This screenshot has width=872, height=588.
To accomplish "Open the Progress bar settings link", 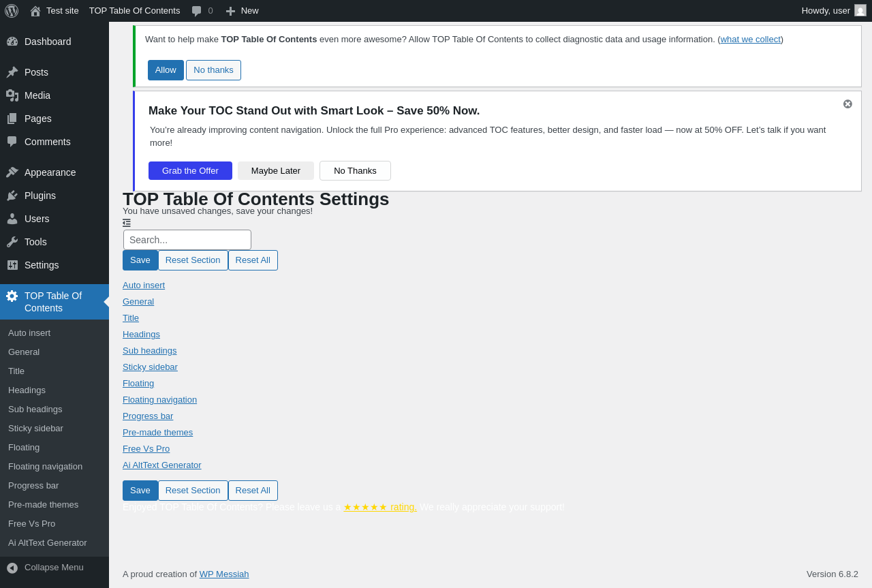I will [x=148, y=416].
